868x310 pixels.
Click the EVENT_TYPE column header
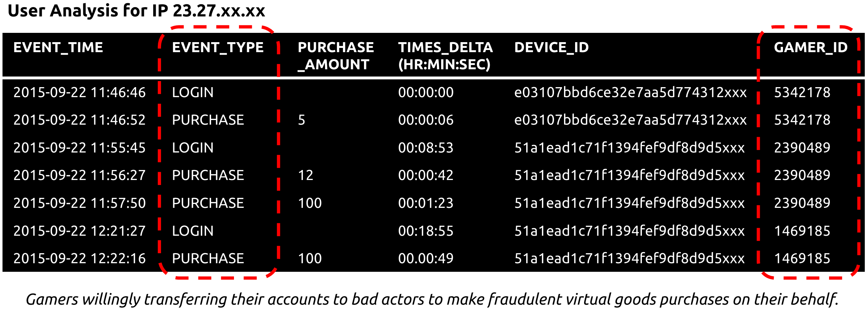pyautogui.click(x=218, y=47)
